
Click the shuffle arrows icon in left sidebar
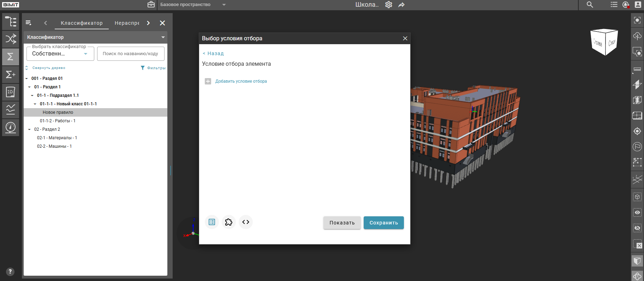click(11, 39)
